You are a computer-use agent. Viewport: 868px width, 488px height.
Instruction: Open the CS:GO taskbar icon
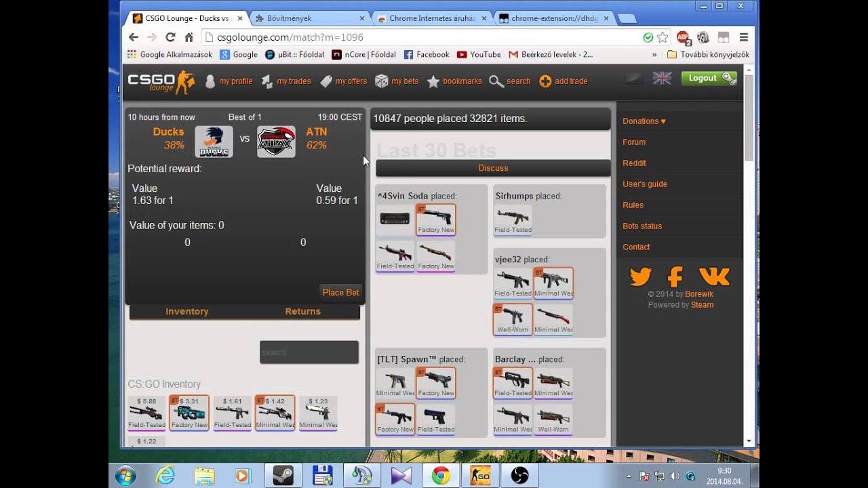(x=479, y=476)
